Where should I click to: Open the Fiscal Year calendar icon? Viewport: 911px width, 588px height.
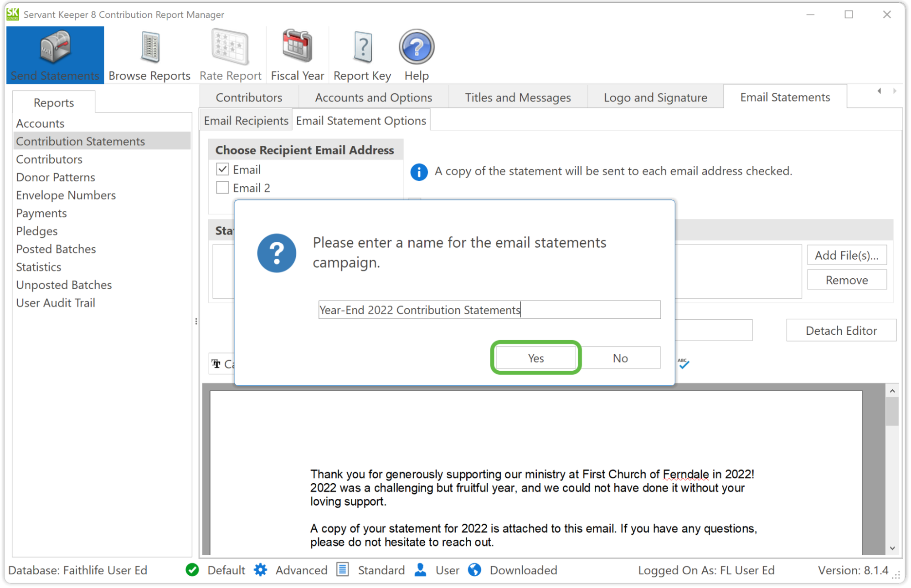[x=297, y=46]
